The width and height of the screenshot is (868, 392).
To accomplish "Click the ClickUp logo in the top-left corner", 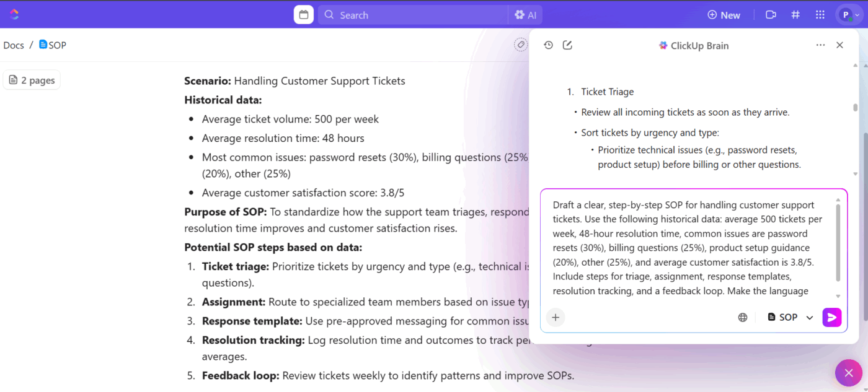I will click(14, 14).
